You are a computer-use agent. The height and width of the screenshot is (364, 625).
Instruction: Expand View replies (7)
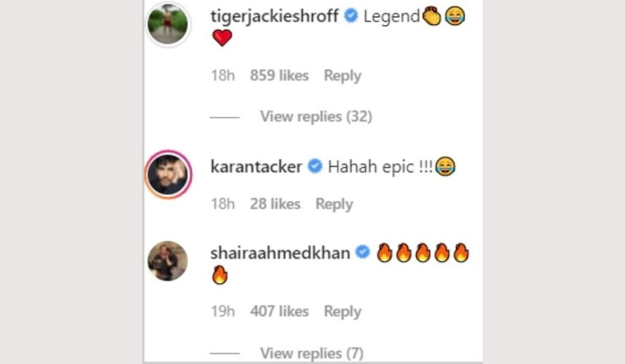click(311, 352)
